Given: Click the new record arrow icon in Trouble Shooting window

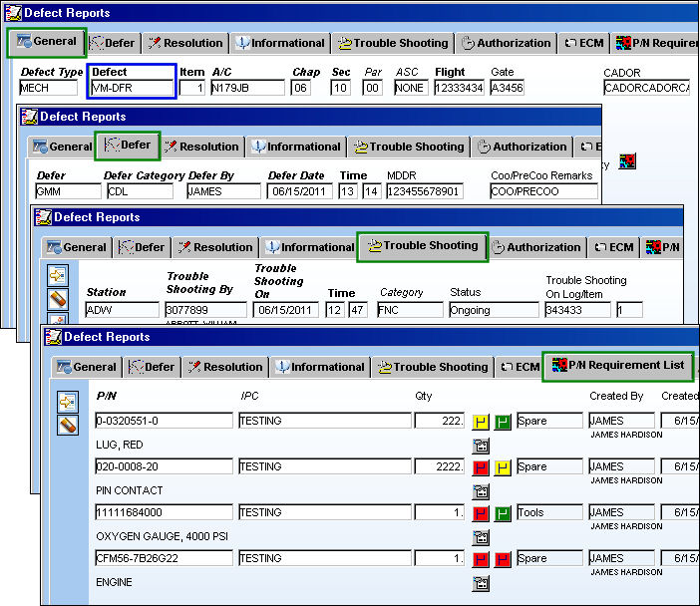Looking at the screenshot, I should [x=58, y=275].
